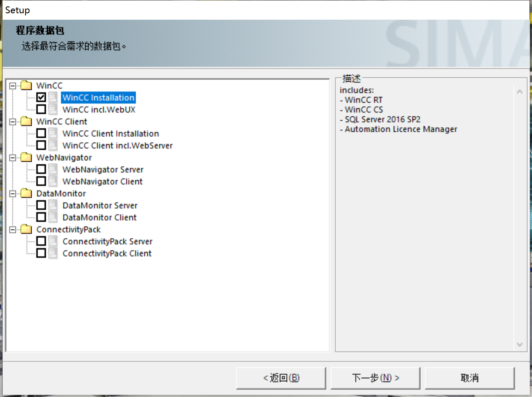The image size is (532, 397).
Task: Collapse the DataMonitor tree node
Action: [x=13, y=194]
